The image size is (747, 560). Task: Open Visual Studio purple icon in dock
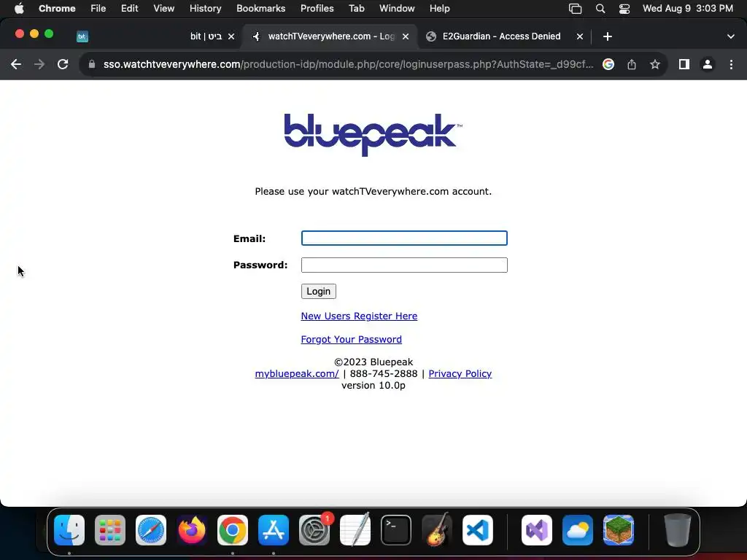tap(537, 530)
